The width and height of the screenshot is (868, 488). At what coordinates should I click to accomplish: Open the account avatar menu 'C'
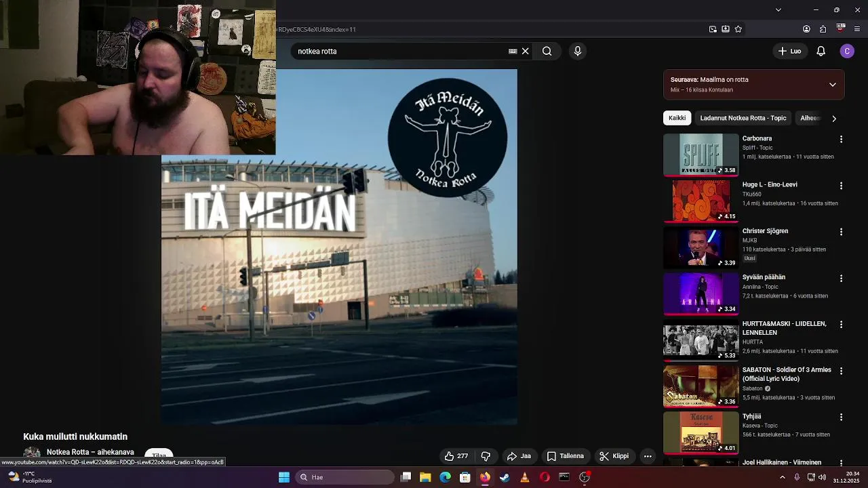coord(847,52)
